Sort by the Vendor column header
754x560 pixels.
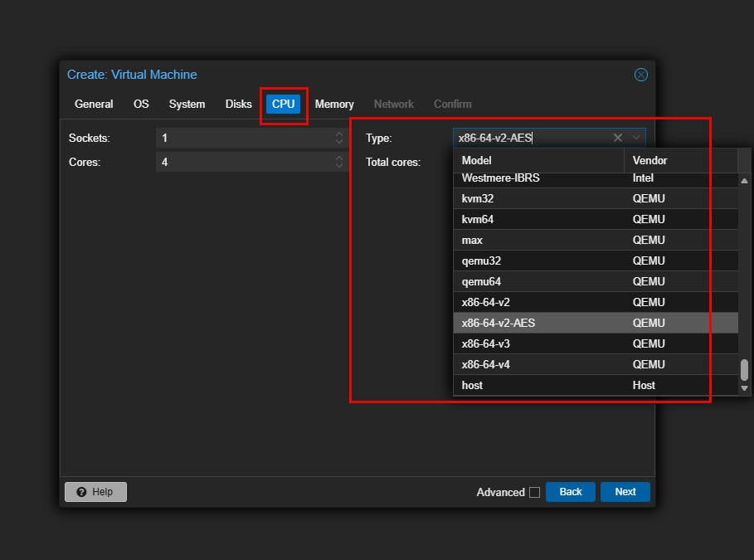click(681, 160)
